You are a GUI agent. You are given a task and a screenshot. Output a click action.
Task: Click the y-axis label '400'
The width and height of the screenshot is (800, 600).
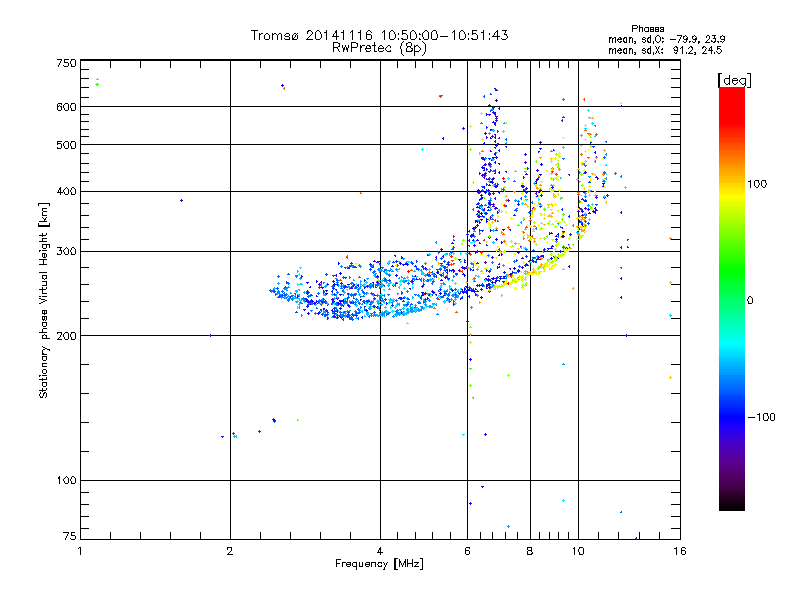tap(66, 192)
